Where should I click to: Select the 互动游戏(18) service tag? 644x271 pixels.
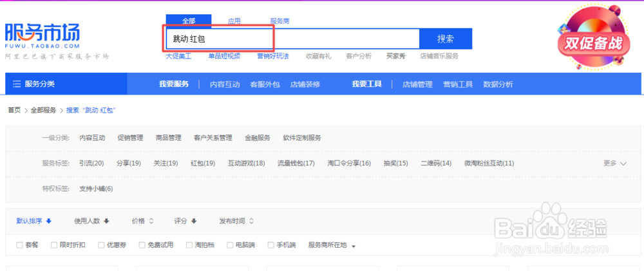247,164
